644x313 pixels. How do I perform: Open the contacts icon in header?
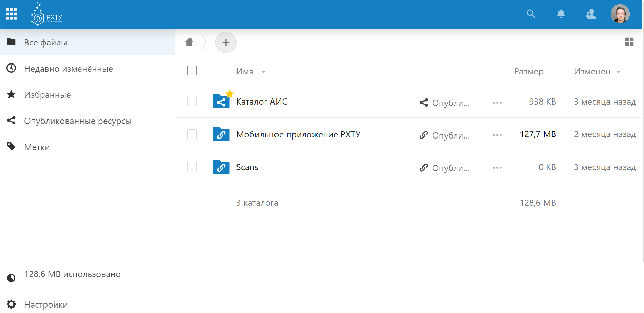point(591,14)
